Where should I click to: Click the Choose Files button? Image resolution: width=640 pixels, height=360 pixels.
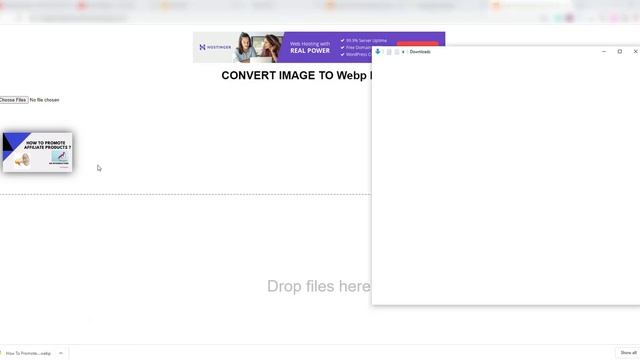[13, 100]
